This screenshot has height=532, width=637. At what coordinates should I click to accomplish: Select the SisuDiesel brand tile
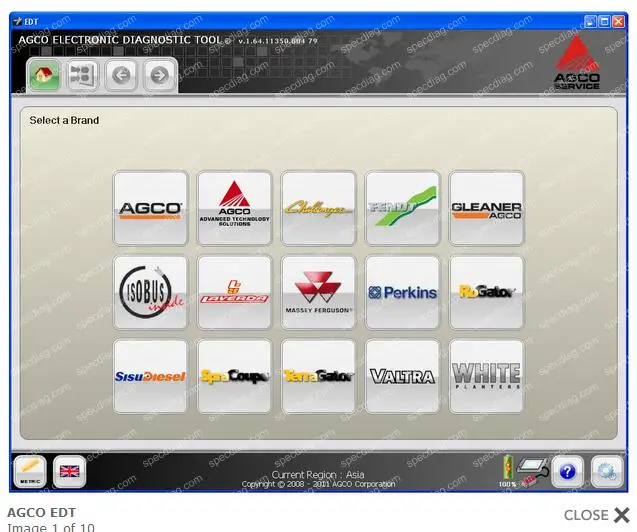click(x=151, y=376)
